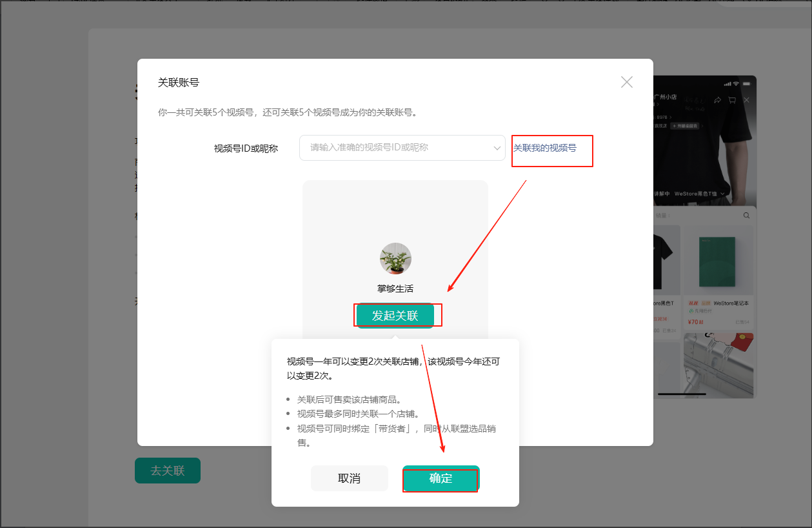Image resolution: width=812 pixels, height=528 pixels.
Task: Click the shopping cart icon in phone preview
Action: tap(732, 100)
